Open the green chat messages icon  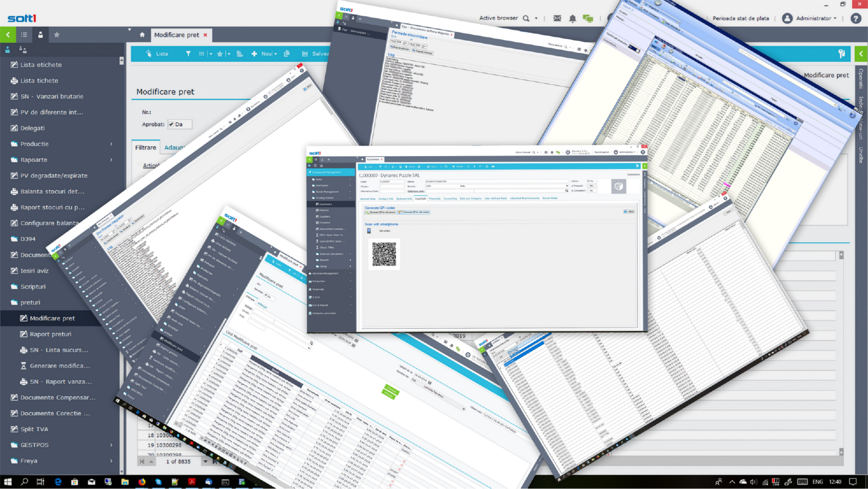588,18
